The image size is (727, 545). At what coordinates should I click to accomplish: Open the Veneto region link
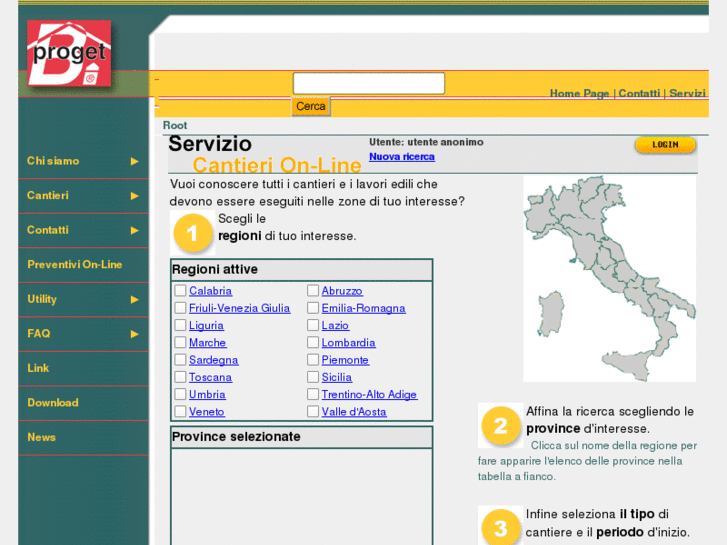pyautogui.click(x=207, y=411)
